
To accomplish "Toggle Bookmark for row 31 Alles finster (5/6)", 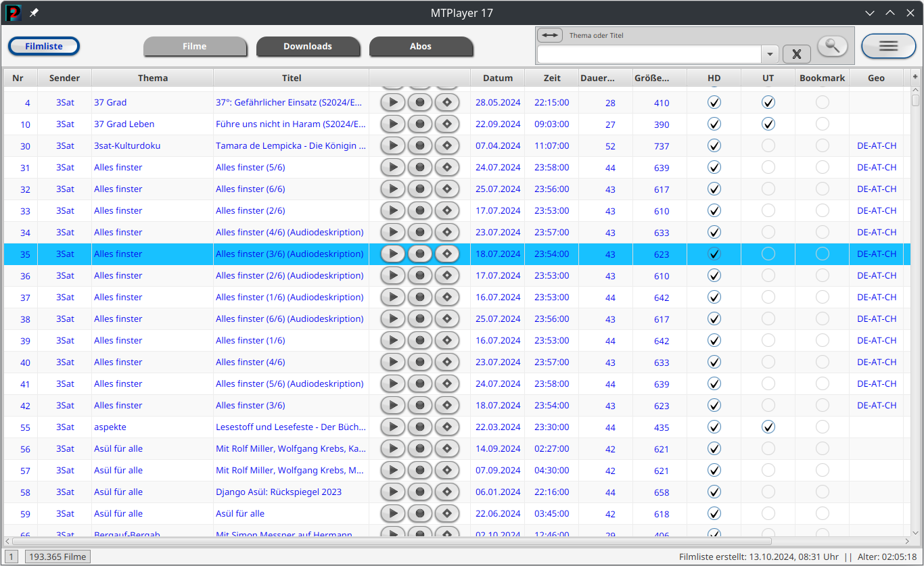I will tap(822, 168).
